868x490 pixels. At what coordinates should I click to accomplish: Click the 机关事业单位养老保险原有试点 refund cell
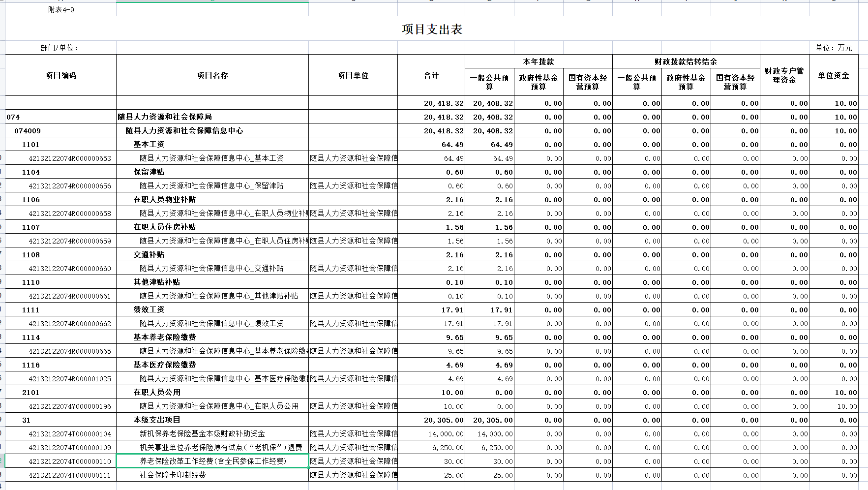(212, 448)
